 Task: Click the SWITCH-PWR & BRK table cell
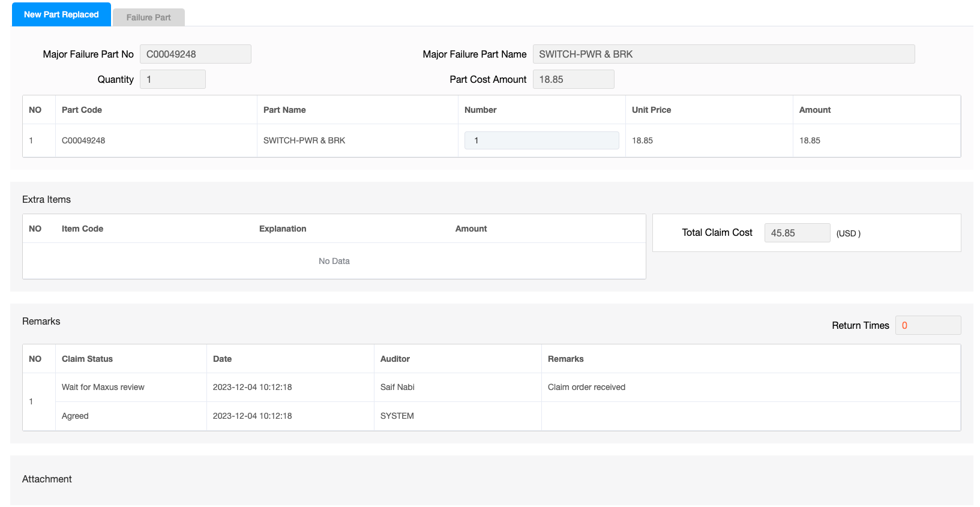click(304, 140)
